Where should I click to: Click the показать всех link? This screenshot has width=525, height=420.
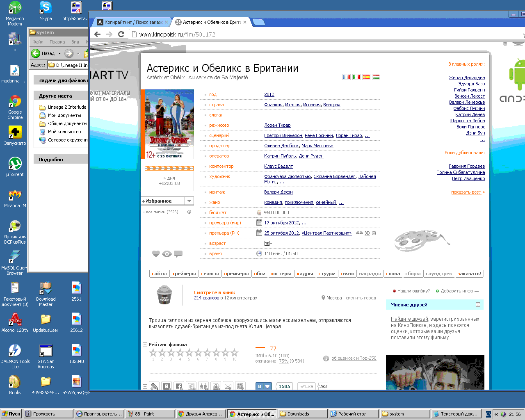pyautogui.click(x=466, y=192)
